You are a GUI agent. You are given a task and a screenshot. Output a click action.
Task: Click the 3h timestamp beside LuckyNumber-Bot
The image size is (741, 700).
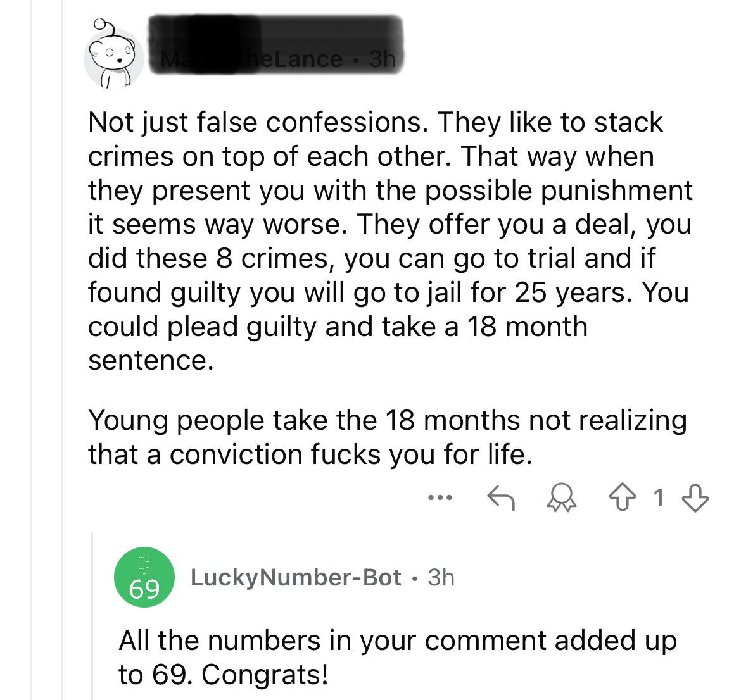coord(441,577)
